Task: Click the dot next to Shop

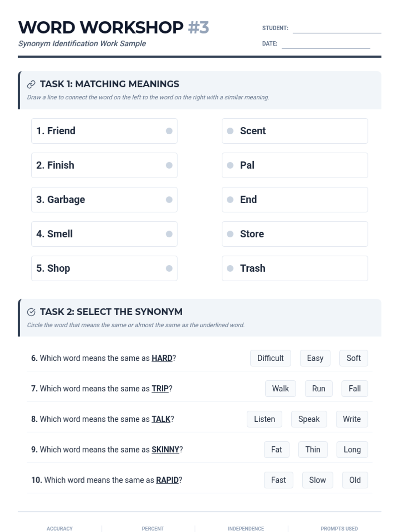Action: (x=169, y=268)
